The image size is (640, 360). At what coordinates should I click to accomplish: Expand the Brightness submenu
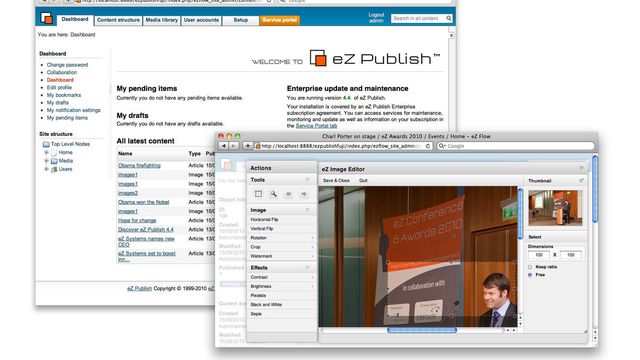point(313,287)
